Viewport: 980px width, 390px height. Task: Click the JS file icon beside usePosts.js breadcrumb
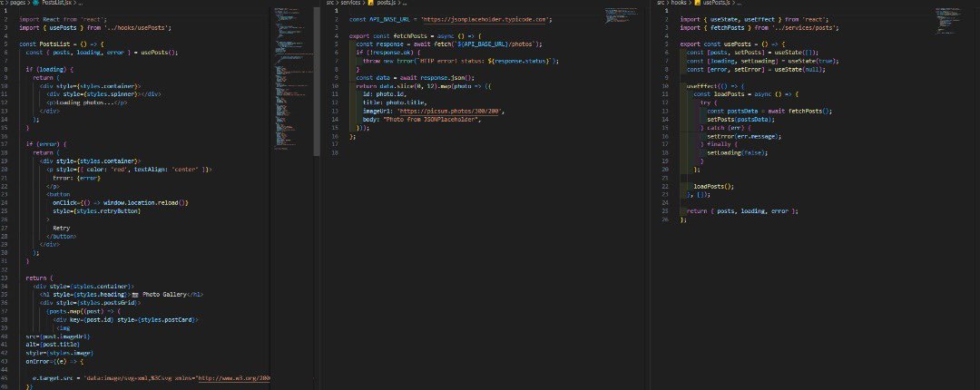point(698,3)
